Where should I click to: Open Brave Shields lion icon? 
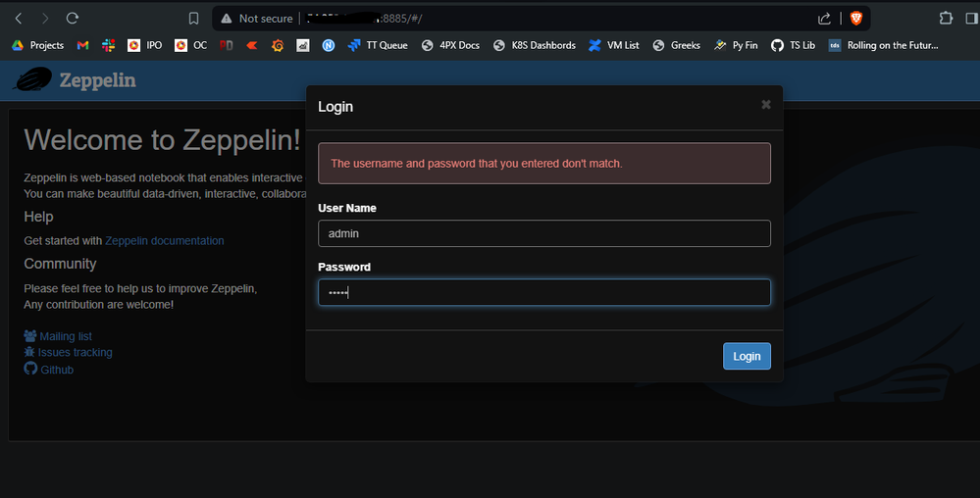click(x=856, y=19)
